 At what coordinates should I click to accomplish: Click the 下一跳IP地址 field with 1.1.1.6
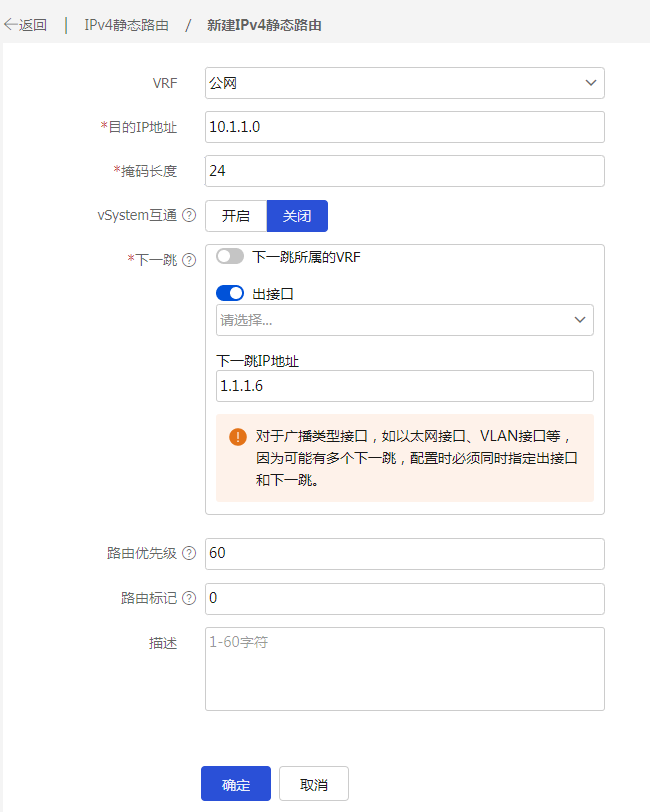pyautogui.click(x=404, y=386)
